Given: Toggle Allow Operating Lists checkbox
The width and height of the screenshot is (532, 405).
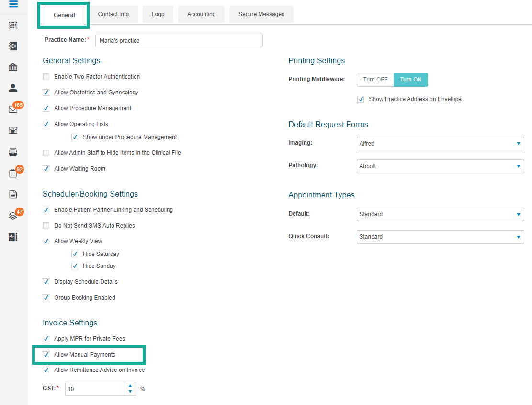Looking at the screenshot, I should 46,124.
